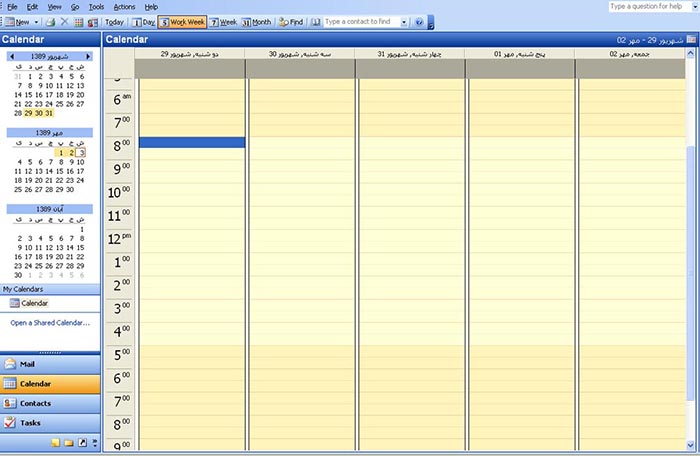This screenshot has height=456, width=700.
Task: Click the Help question mark icon
Action: click(x=419, y=21)
